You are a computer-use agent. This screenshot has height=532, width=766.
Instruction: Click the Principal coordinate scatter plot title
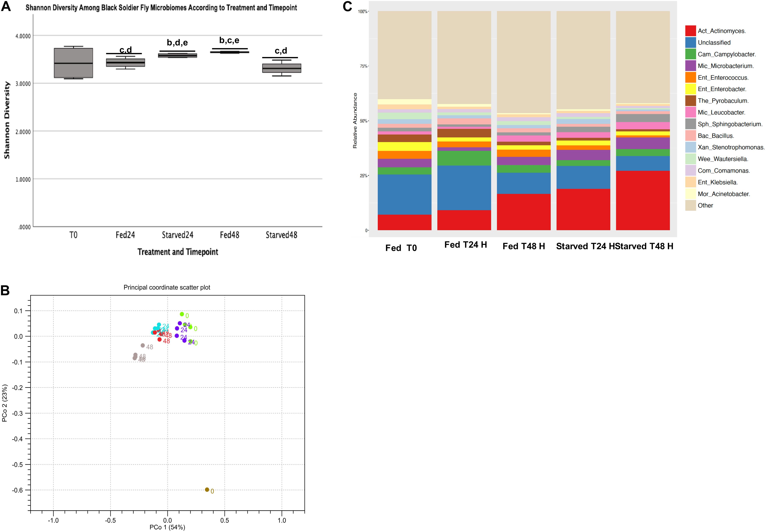167,287
